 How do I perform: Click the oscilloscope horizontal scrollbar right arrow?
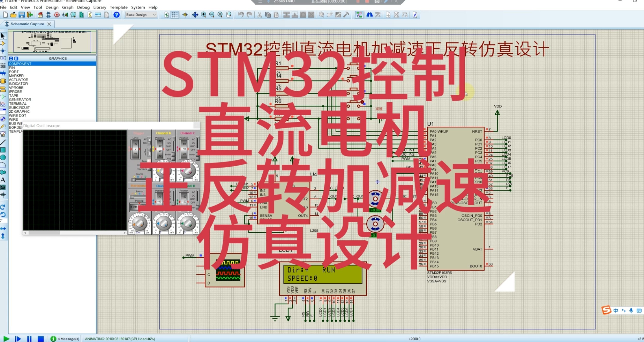click(x=125, y=233)
